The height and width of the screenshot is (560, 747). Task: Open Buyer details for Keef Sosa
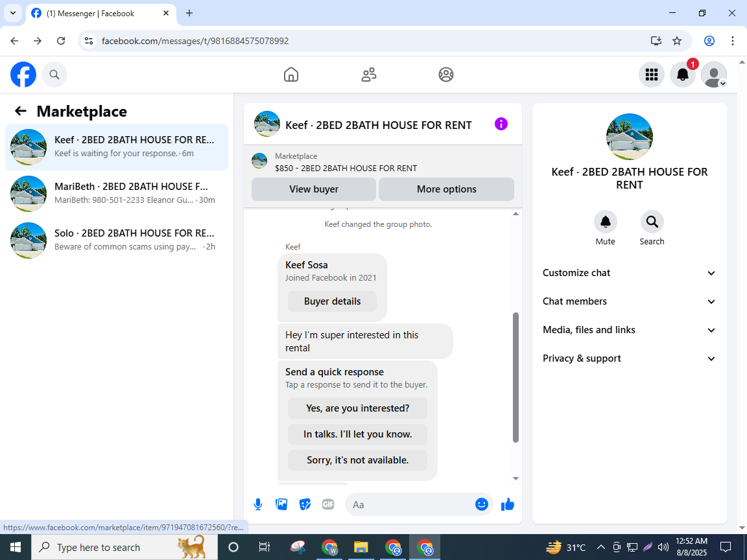click(332, 301)
